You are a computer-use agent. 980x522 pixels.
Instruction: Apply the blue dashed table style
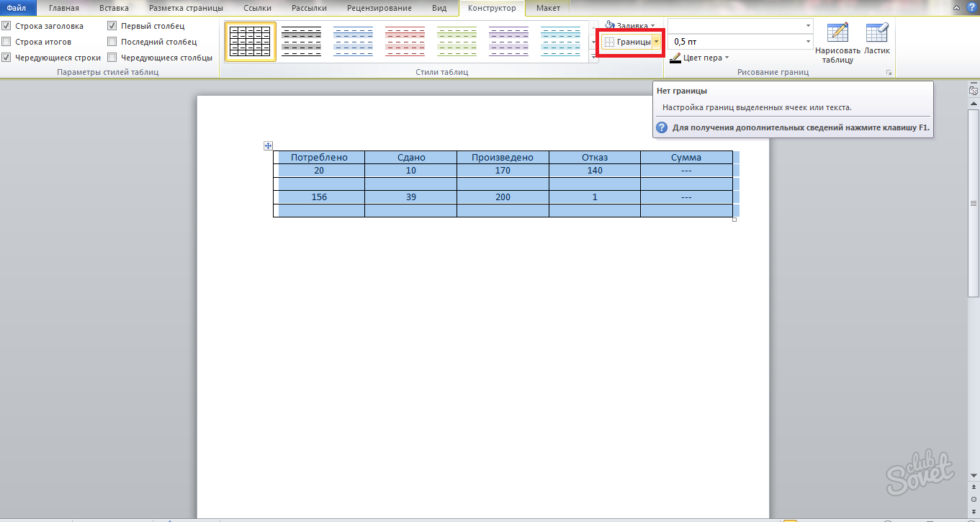353,41
